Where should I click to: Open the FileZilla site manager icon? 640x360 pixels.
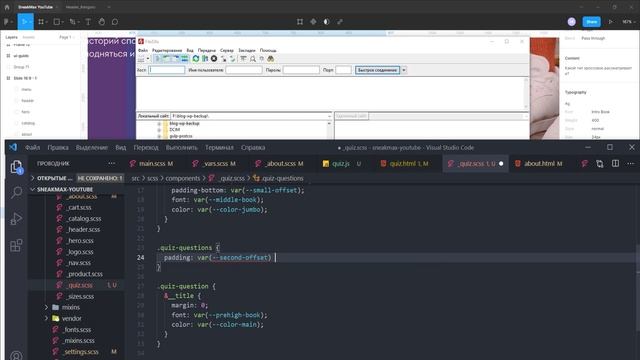coord(141,59)
